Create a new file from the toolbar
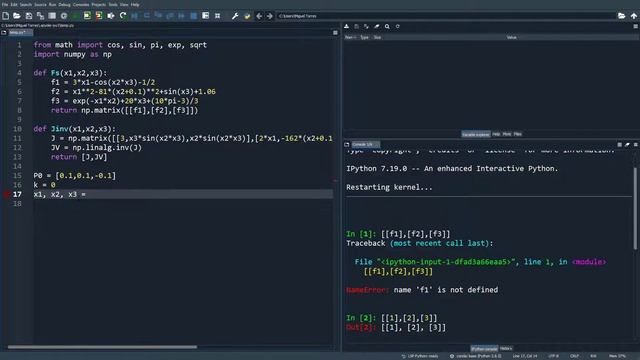 [6, 16]
